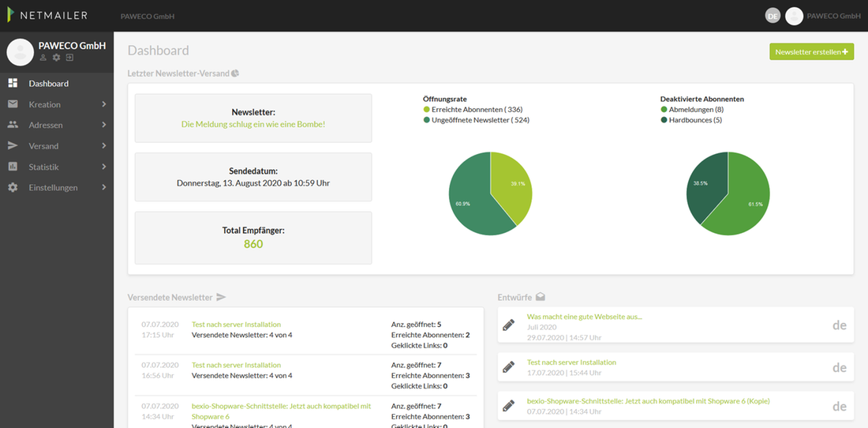Click the Versand paper plane icon
Viewport: 868px width, 428px height.
(13, 145)
